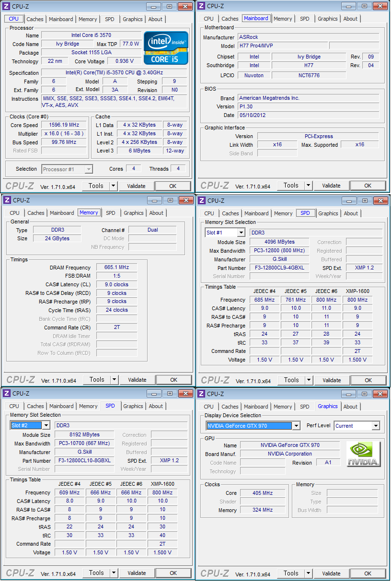This screenshot has width=392, height=585.
Task: Click OK in the Memory window
Action: click(x=173, y=380)
